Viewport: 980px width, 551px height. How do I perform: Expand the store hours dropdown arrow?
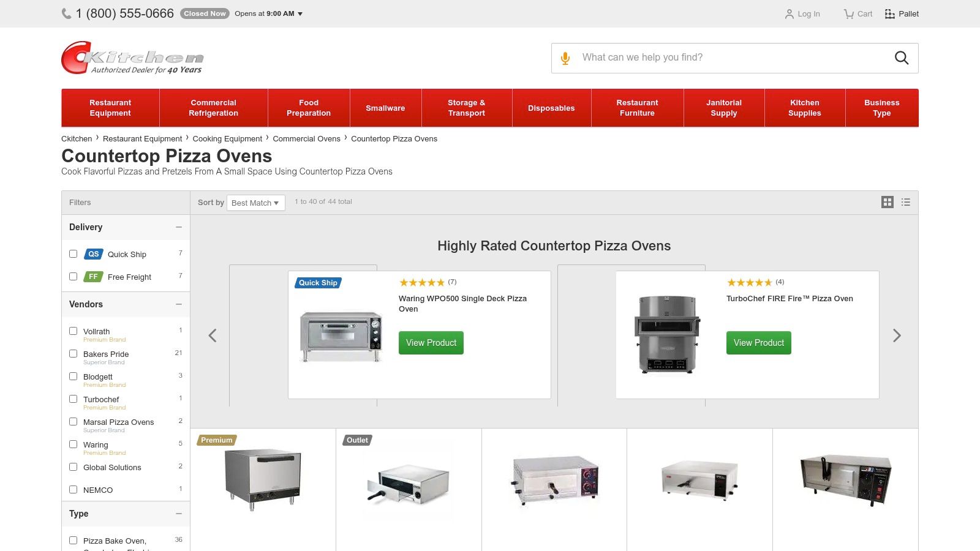tap(300, 13)
